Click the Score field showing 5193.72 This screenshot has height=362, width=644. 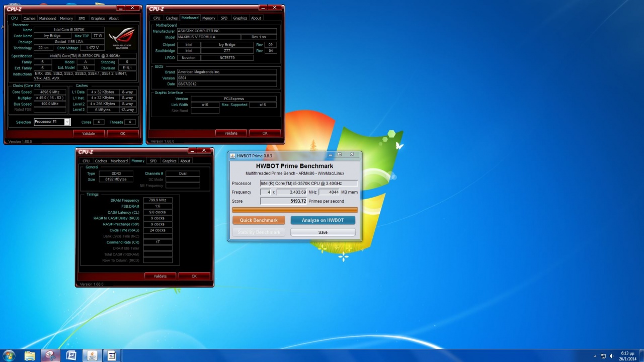point(283,201)
